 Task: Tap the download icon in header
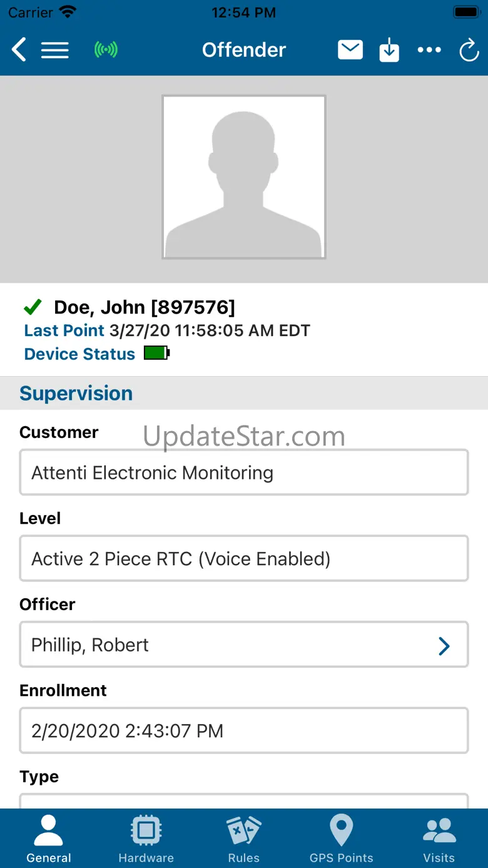[x=389, y=50]
